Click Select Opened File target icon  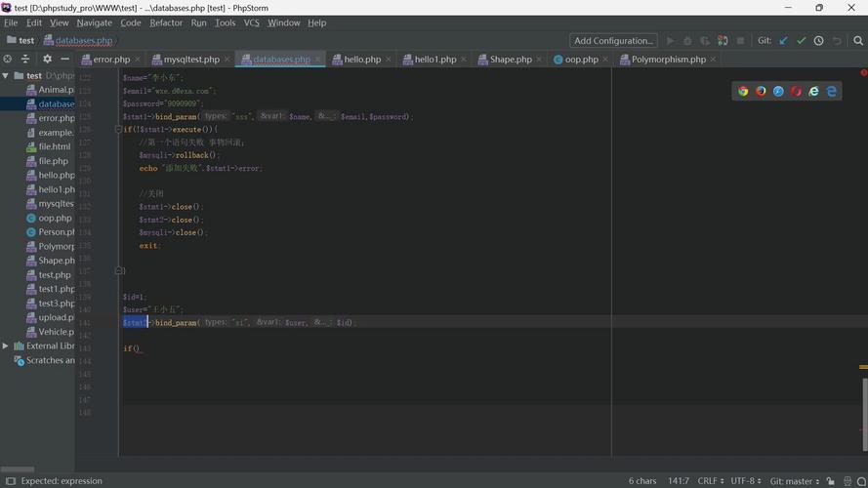pyautogui.click(x=7, y=59)
